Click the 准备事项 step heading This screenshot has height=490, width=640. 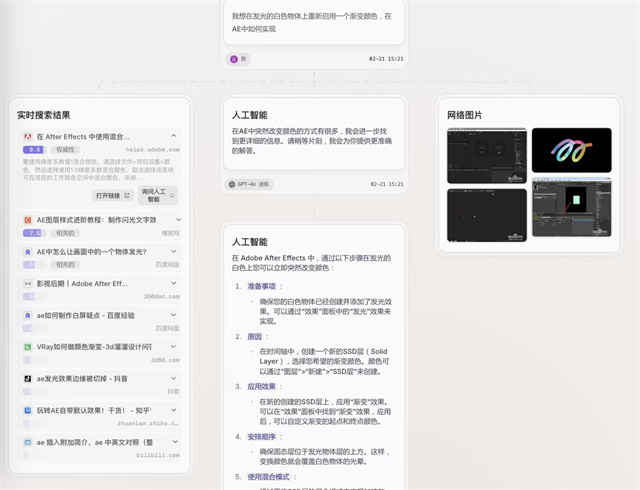pyautogui.click(x=262, y=286)
